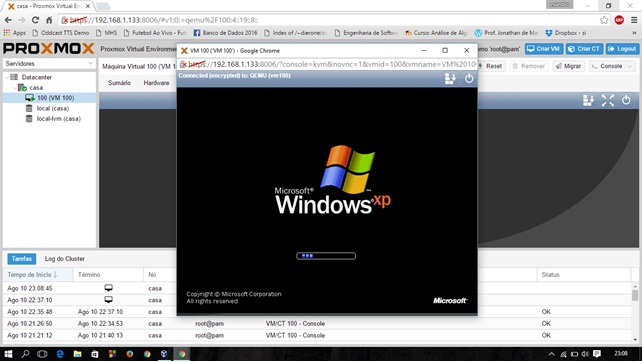Viewport: 642px width, 362px height.
Task: Click the send-keys icon in the main console bar
Action: point(588,100)
